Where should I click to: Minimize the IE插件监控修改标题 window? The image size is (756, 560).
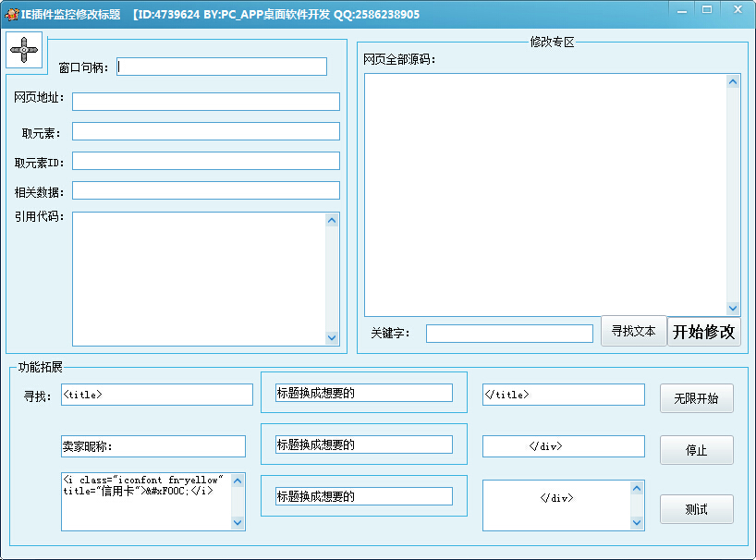pyautogui.click(x=681, y=10)
